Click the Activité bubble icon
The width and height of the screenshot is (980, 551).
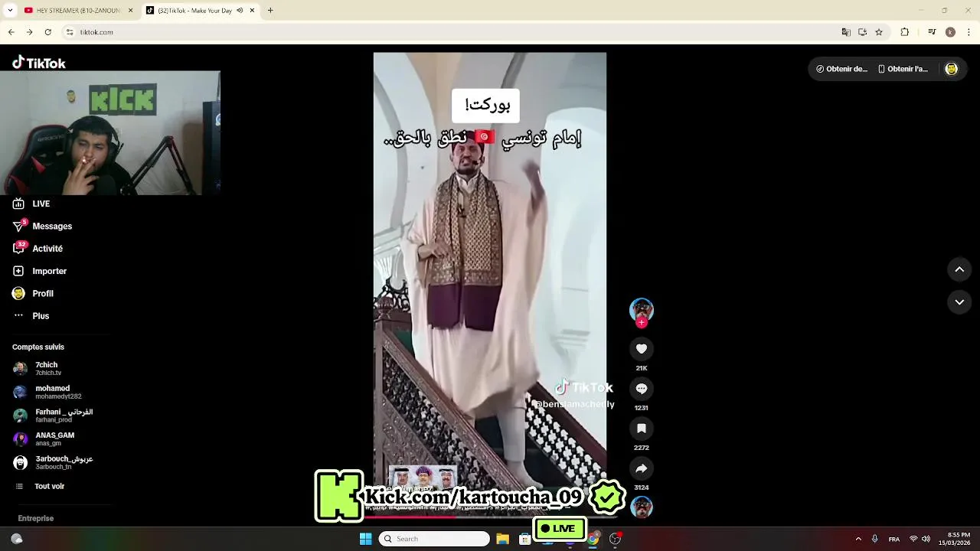(18, 249)
